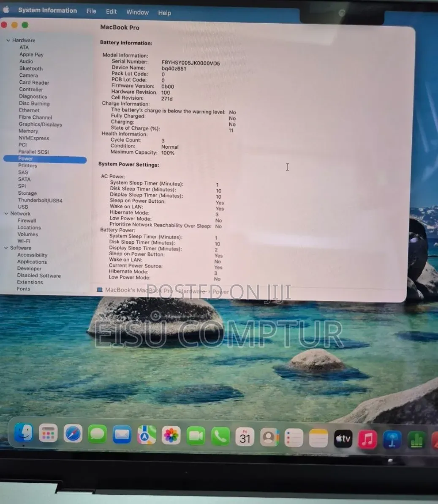Select Fibre Channel in sidebar

pos(35,117)
